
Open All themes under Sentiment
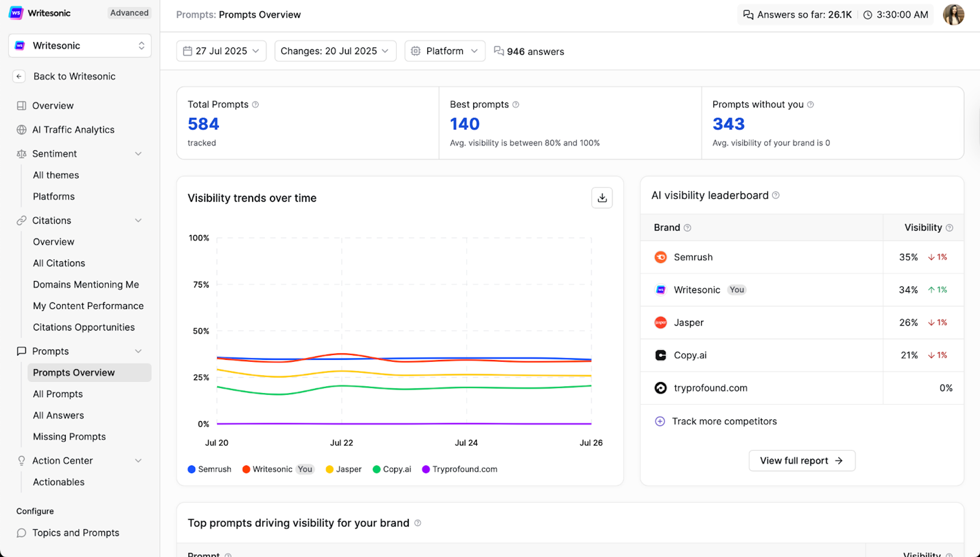click(x=56, y=175)
